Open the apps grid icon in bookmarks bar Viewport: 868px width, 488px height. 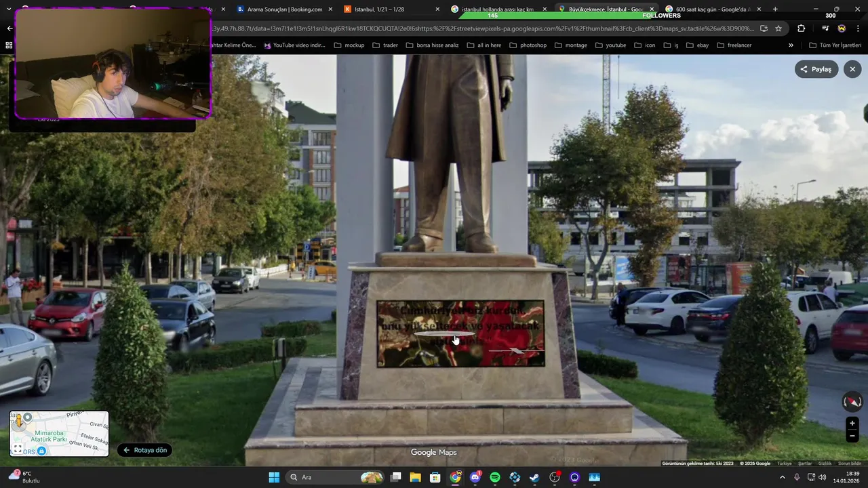9,45
